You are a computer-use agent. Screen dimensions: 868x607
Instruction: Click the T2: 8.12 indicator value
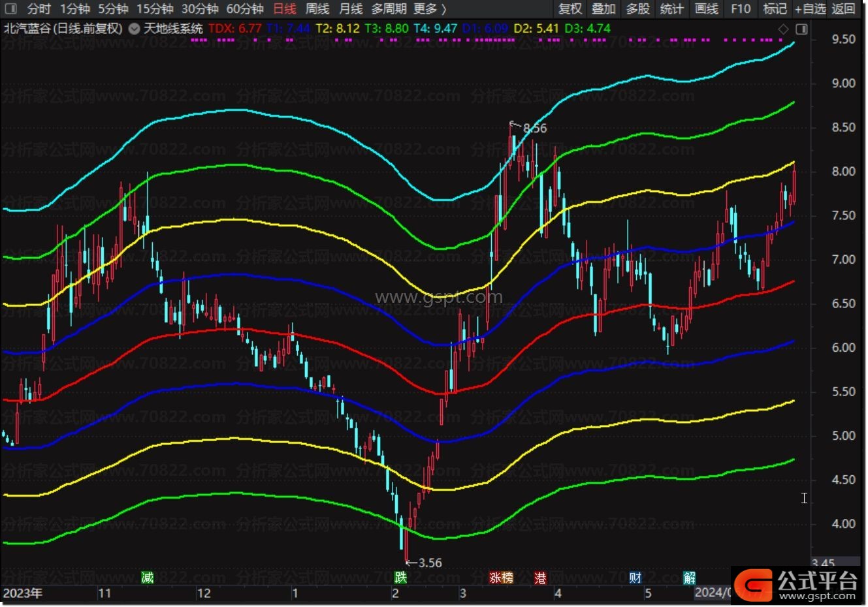pos(338,29)
